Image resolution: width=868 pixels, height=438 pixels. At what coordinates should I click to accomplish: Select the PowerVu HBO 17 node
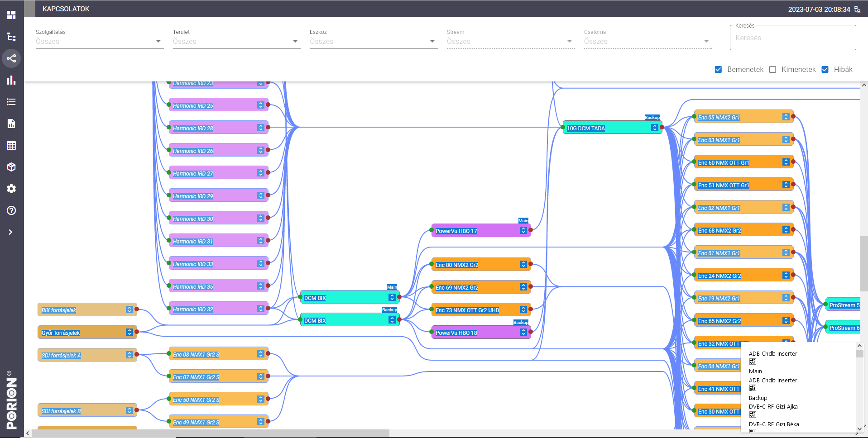(x=475, y=231)
